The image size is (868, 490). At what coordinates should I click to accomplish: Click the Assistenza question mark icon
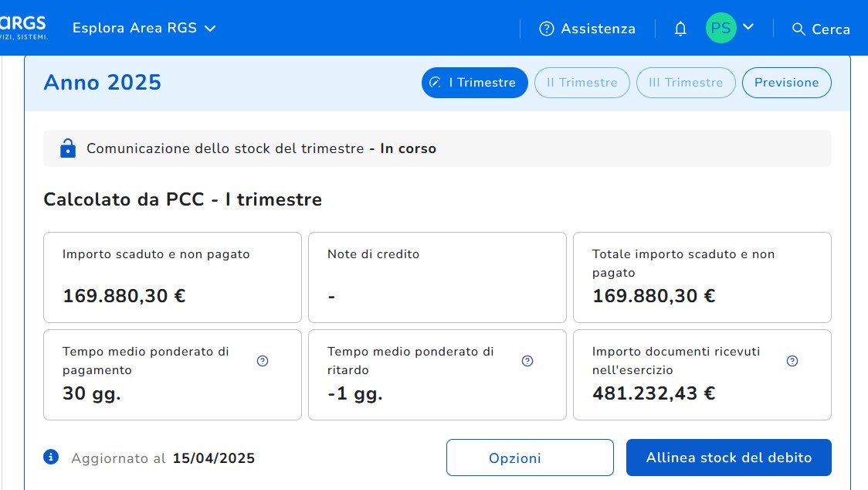coord(547,29)
